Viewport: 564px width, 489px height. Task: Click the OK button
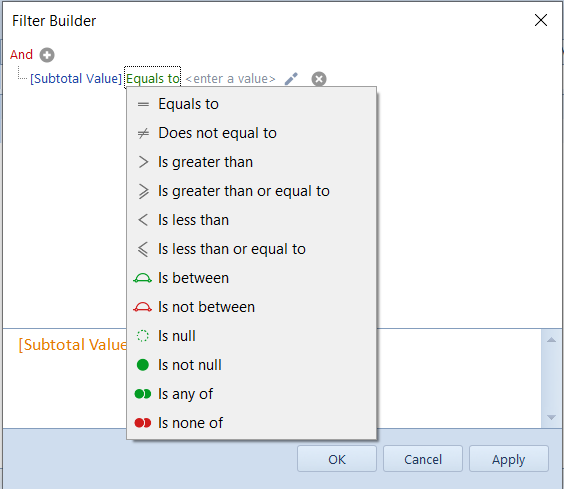coord(337,459)
